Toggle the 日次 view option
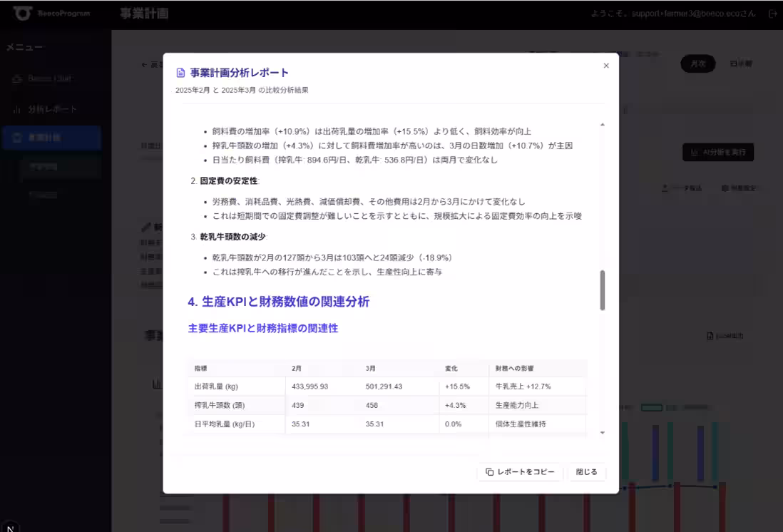783x532 pixels. click(x=742, y=64)
